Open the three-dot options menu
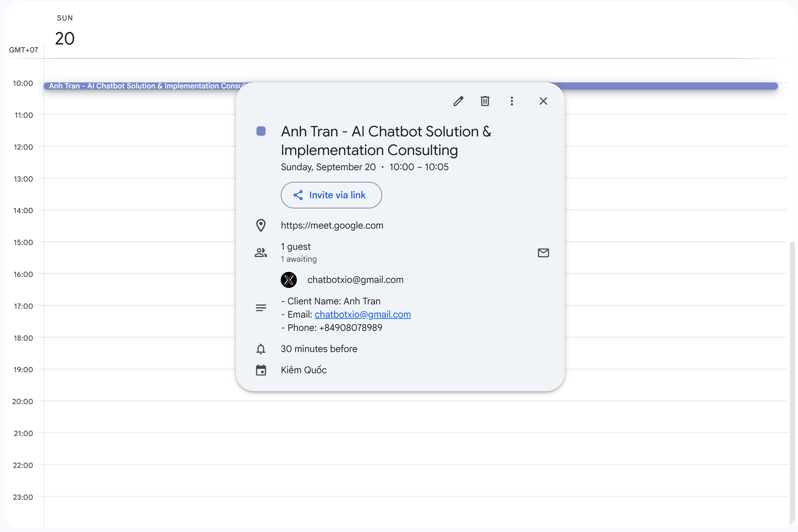This screenshot has width=798, height=532. tap(512, 101)
